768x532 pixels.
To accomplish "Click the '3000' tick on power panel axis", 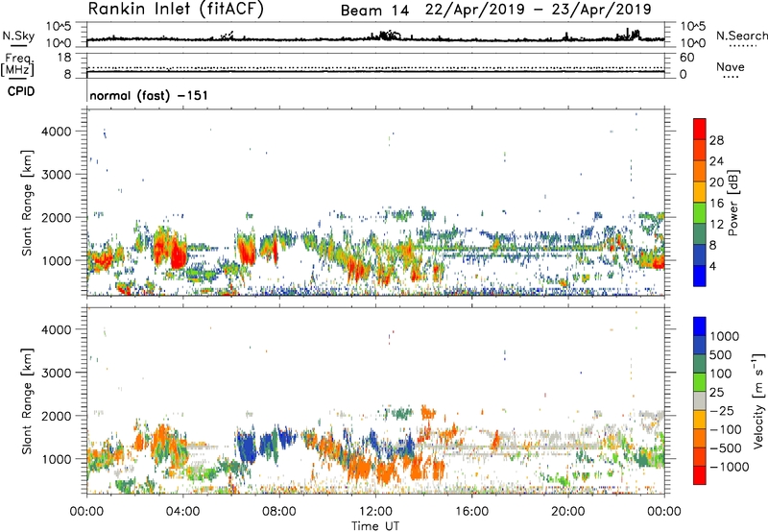I will coord(57,175).
